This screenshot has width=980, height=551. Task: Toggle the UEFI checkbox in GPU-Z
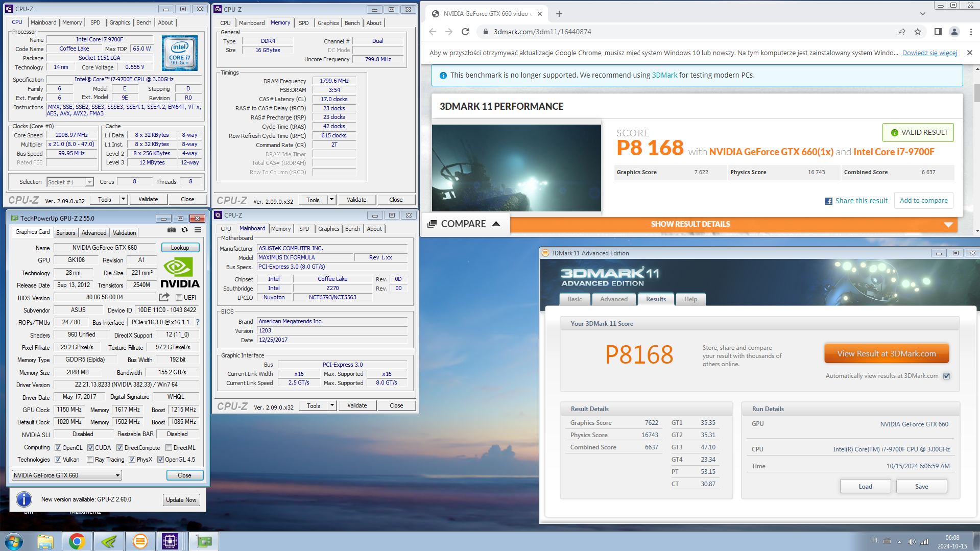point(179,297)
